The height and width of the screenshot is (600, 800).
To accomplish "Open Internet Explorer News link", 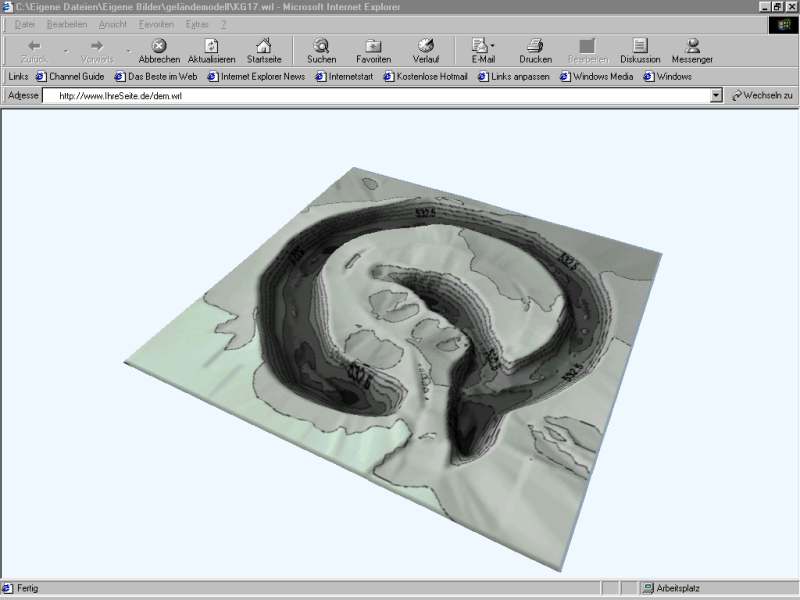I will pos(262,76).
